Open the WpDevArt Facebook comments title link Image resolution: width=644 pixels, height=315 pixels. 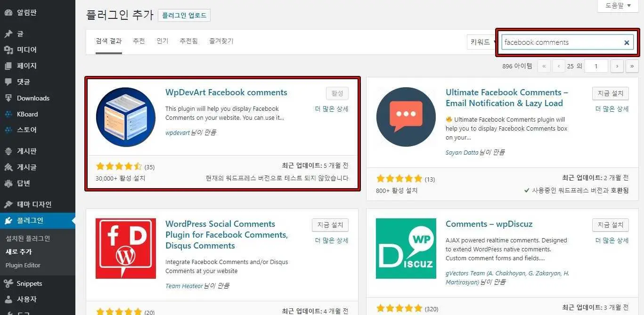point(226,92)
